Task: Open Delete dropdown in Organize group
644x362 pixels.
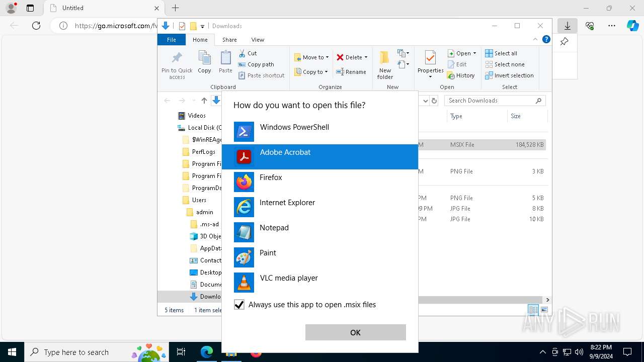Action: (352, 57)
